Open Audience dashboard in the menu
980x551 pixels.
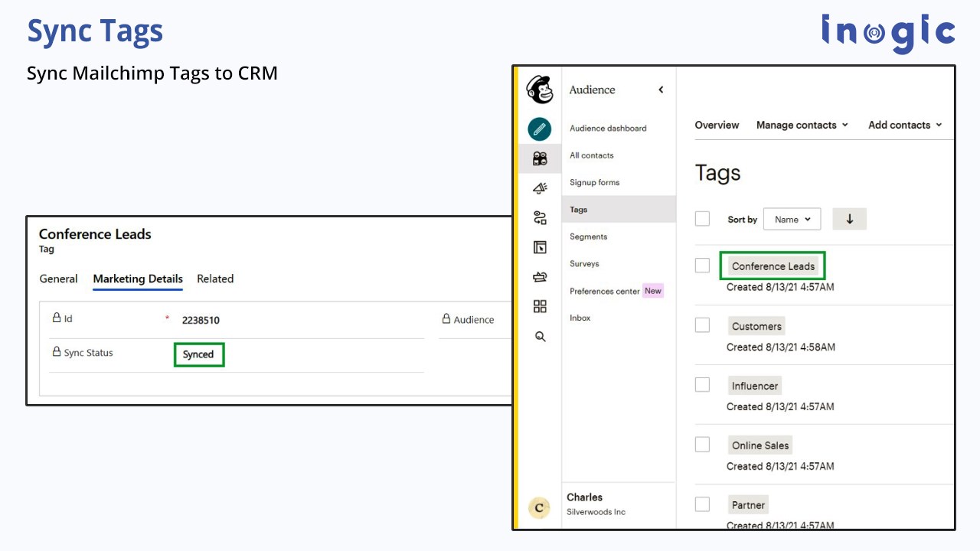point(608,128)
